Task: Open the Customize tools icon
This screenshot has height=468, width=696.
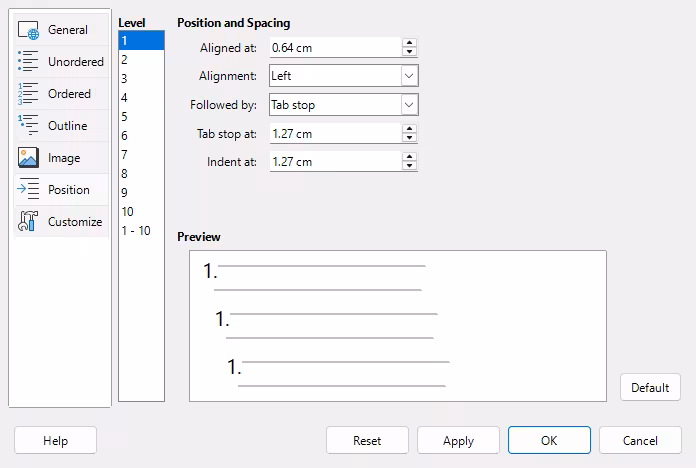Action: click(28, 221)
